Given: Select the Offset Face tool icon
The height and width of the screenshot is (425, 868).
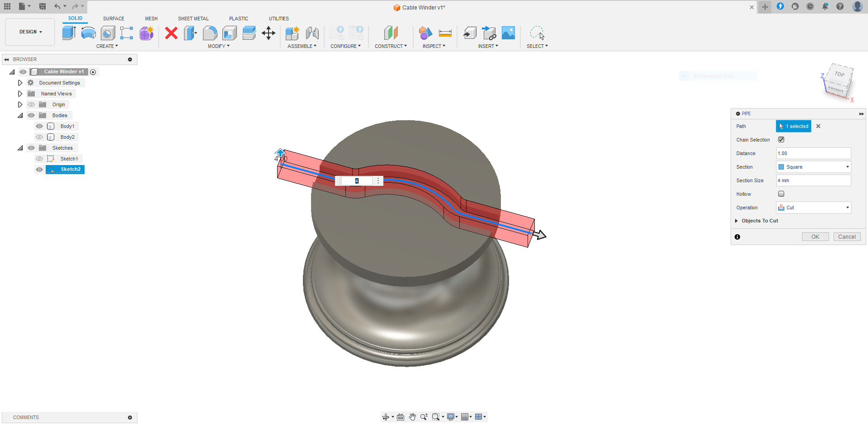Looking at the screenshot, I should (249, 33).
